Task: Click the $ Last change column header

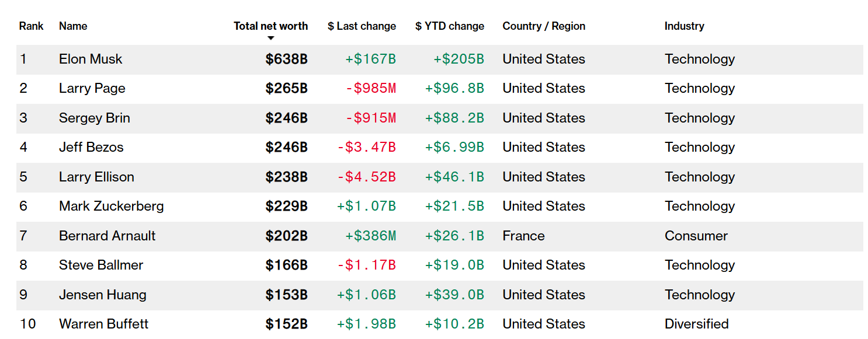Action: click(362, 26)
